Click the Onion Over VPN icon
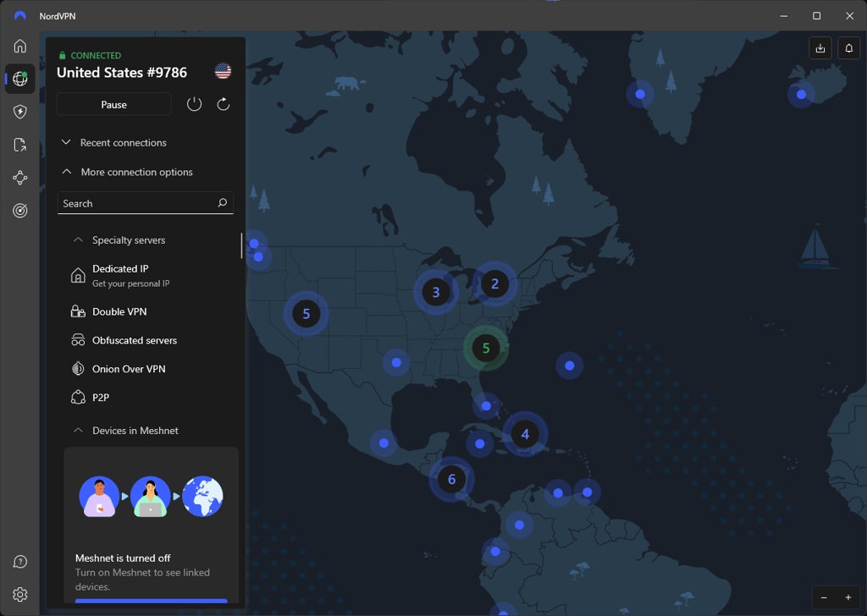Viewport: 867px width, 616px height. pyautogui.click(x=78, y=368)
